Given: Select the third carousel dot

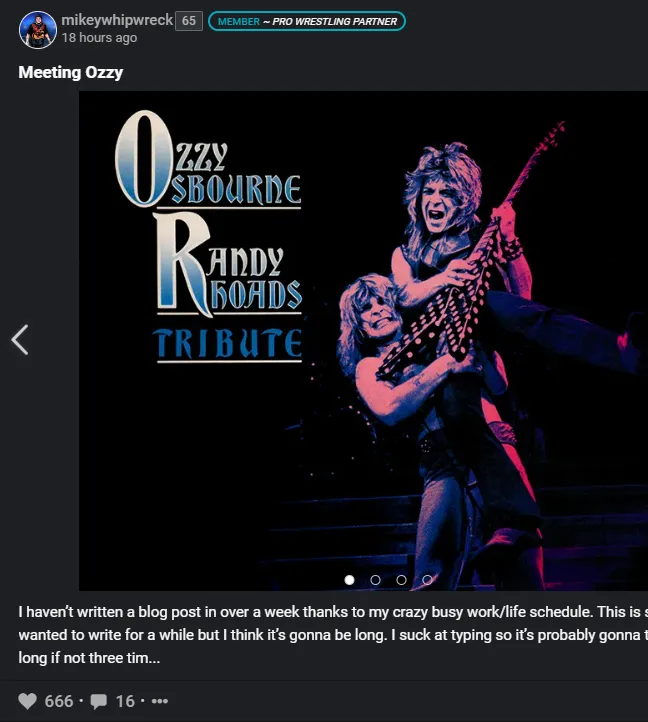Looking at the screenshot, I should click(x=401, y=580).
